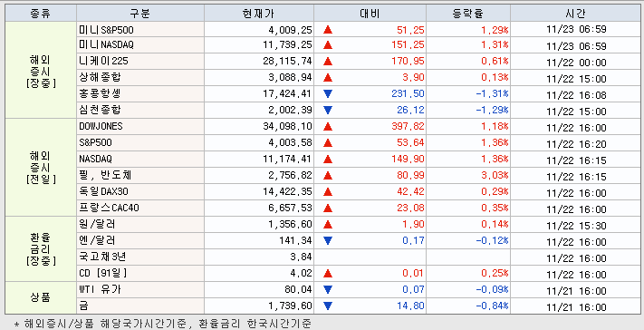Select the 홍콩항셍 row label
This screenshot has width=644, height=330.
[x=100, y=93]
